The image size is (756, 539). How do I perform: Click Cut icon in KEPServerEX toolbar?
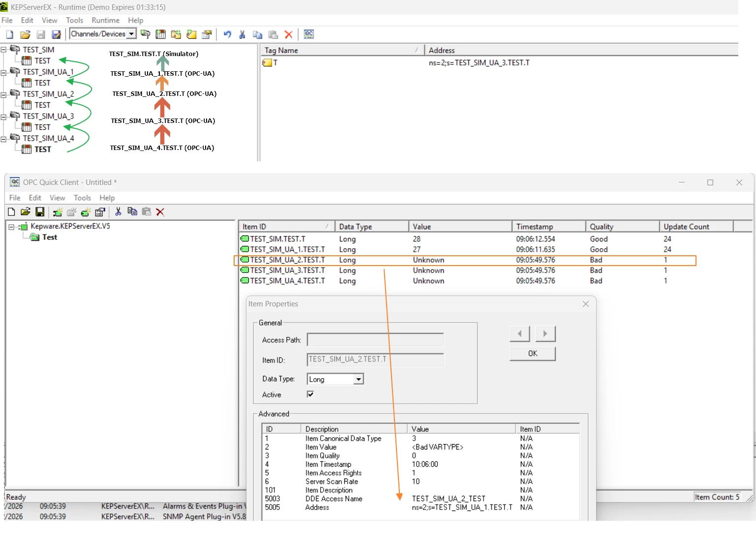pyautogui.click(x=242, y=34)
